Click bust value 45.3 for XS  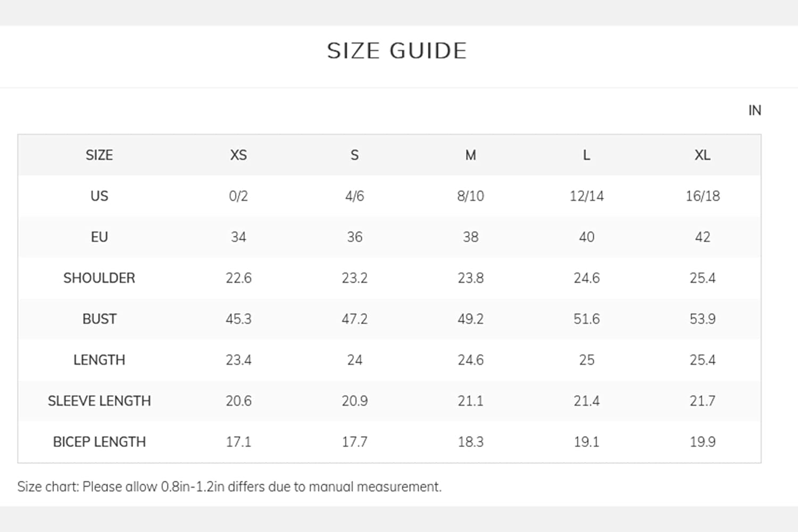coord(238,319)
